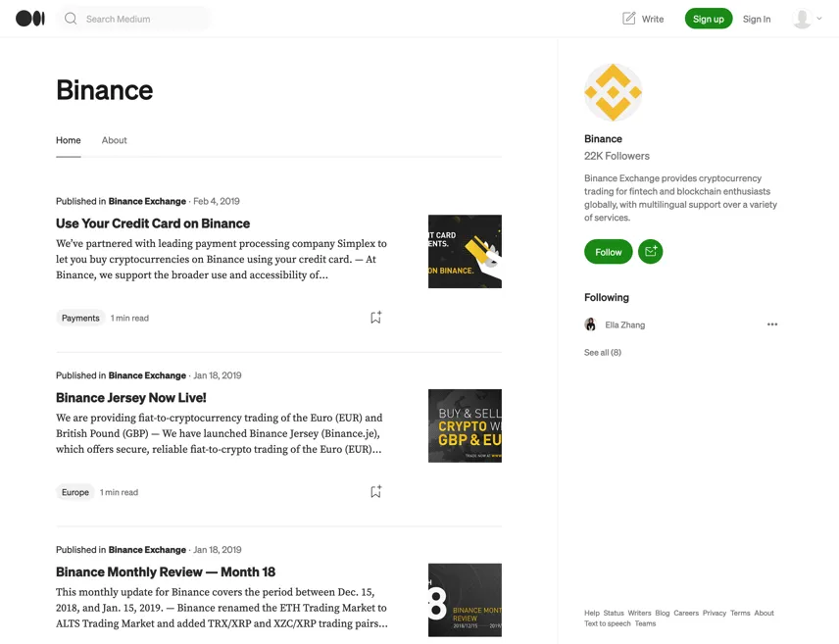Click the Writers footer link
This screenshot has height=644, width=839.
(x=639, y=613)
